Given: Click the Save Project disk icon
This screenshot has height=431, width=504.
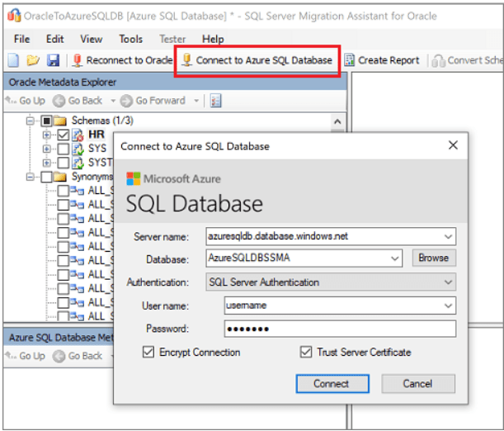Looking at the screenshot, I should click(x=53, y=60).
